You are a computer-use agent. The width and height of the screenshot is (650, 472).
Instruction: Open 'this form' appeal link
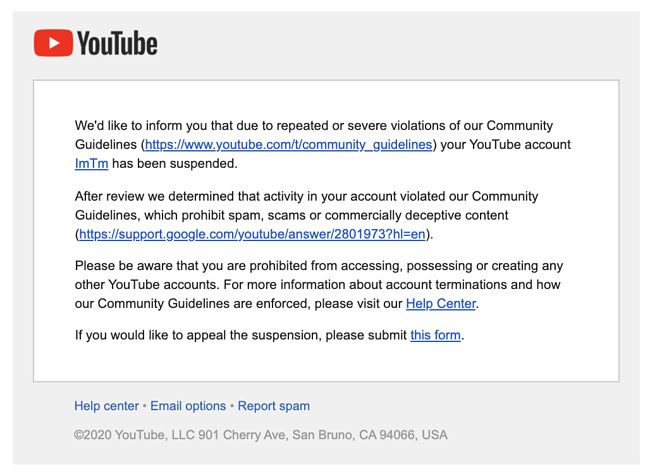click(x=436, y=335)
